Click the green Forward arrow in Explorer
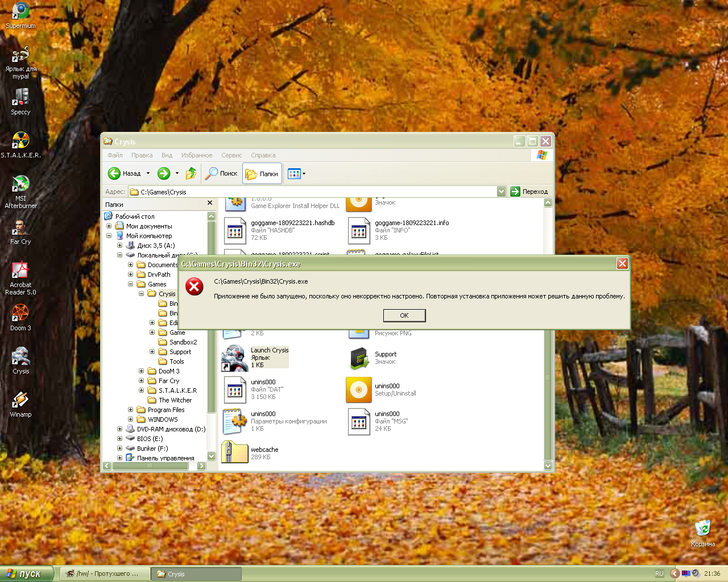This screenshot has height=582, width=728. pos(164,173)
